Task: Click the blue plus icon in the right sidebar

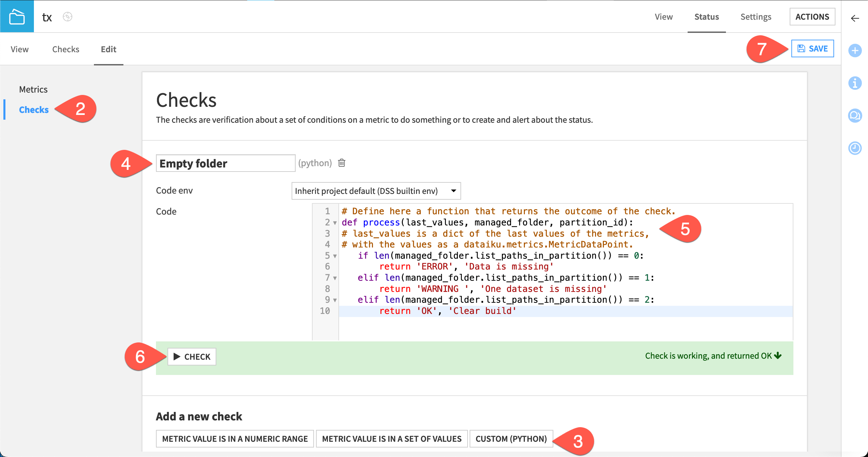Action: 855,51
